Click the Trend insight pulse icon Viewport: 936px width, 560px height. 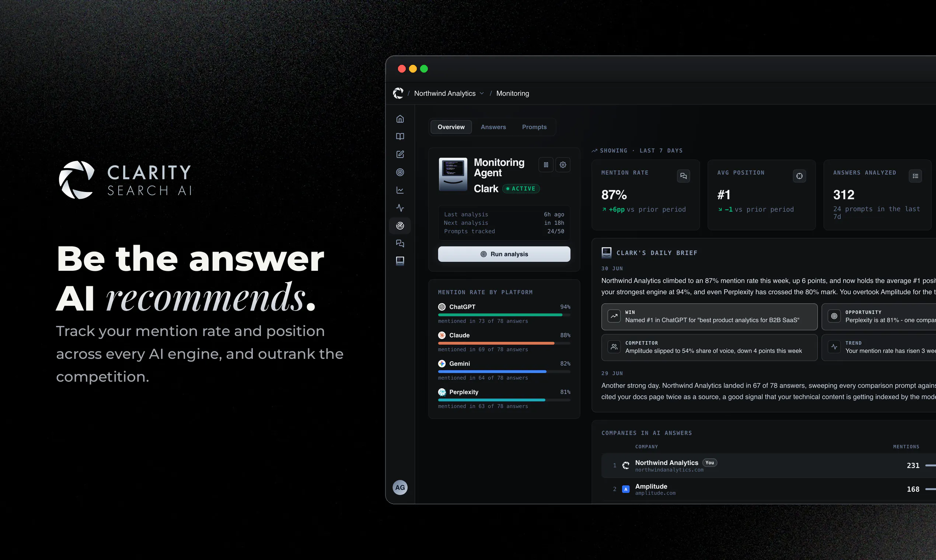click(834, 347)
